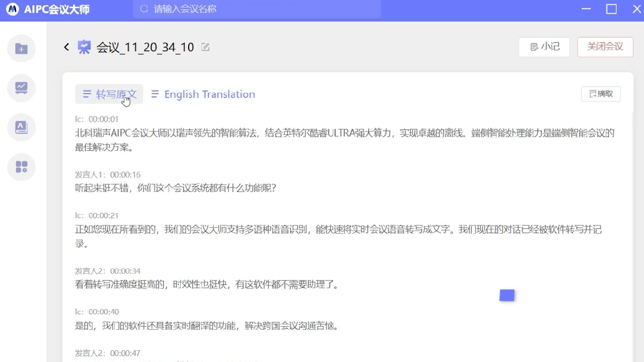The image size is (644, 362).
Task: Click the magnifier icon in search bar
Action: click(x=144, y=9)
